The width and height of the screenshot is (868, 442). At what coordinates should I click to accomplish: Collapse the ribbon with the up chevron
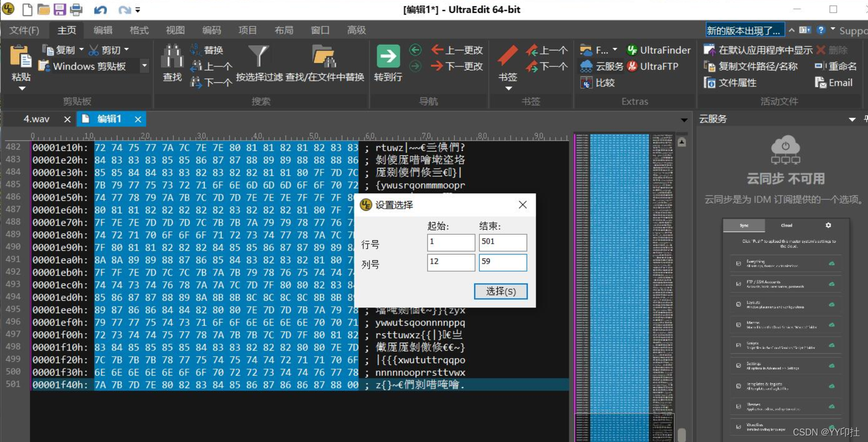(x=792, y=30)
